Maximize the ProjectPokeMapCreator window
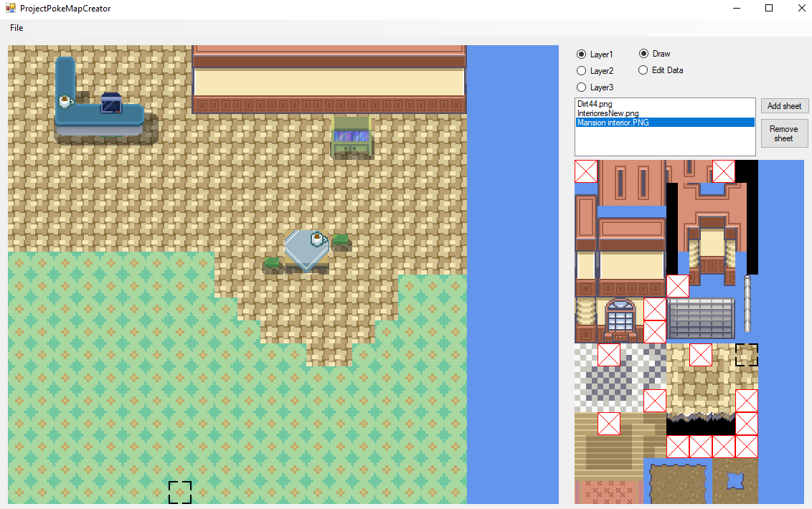This screenshot has width=812, height=509. point(769,9)
